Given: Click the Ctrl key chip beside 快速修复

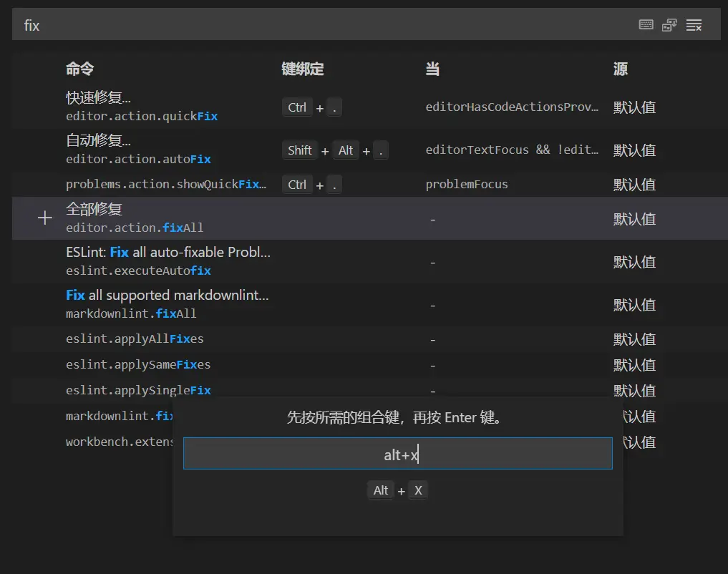Looking at the screenshot, I should (x=297, y=107).
